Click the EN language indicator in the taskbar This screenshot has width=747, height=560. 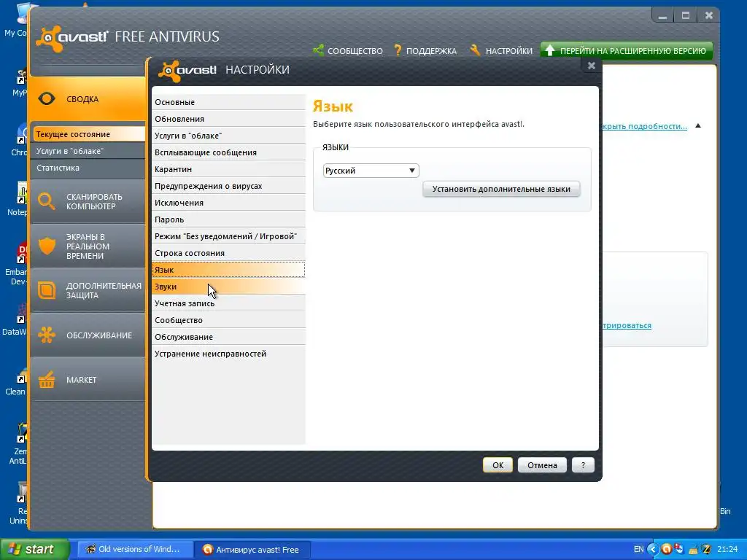tap(638, 550)
